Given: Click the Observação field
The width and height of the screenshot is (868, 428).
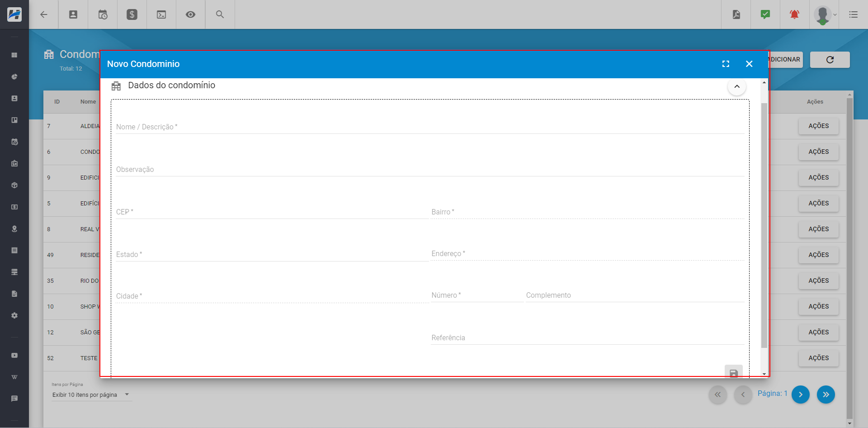Looking at the screenshot, I should click(x=430, y=169).
